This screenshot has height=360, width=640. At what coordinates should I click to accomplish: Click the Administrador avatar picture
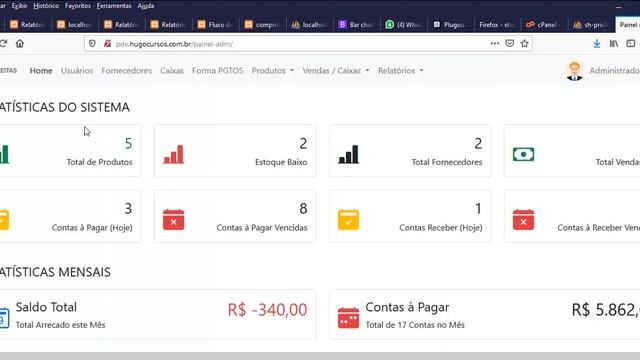tap(574, 71)
